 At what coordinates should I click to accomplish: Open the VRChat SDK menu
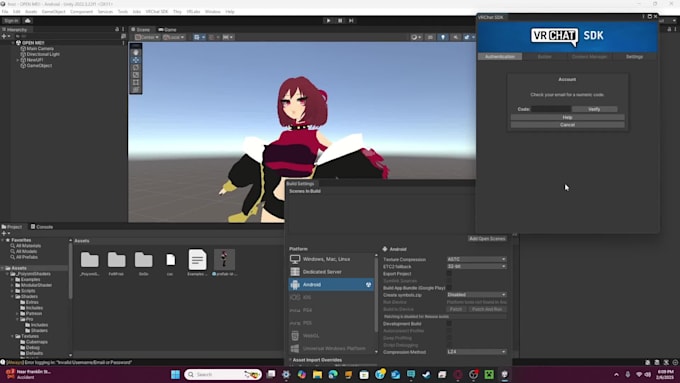(157, 12)
